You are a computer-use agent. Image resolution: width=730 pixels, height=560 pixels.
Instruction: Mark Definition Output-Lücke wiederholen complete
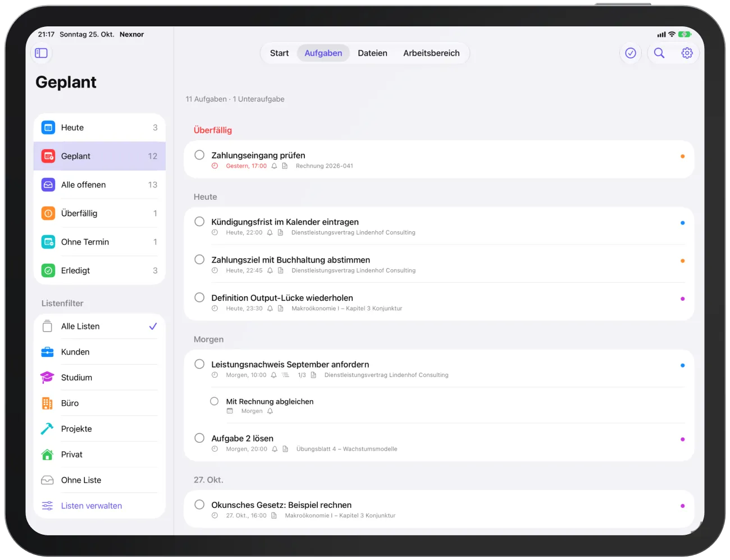[x=199, y=298]
